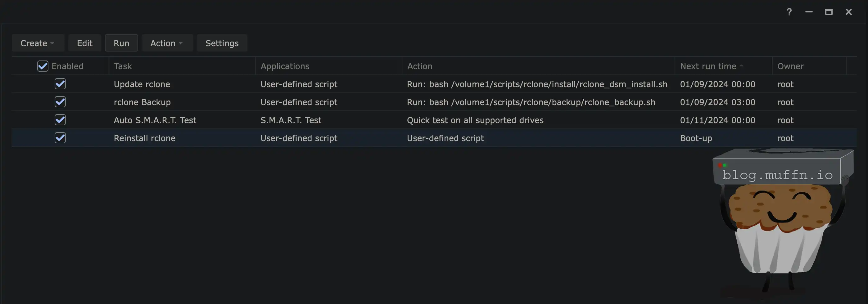Open the Settings button
Screen dimensions: 868x304
tap(222, 43)
